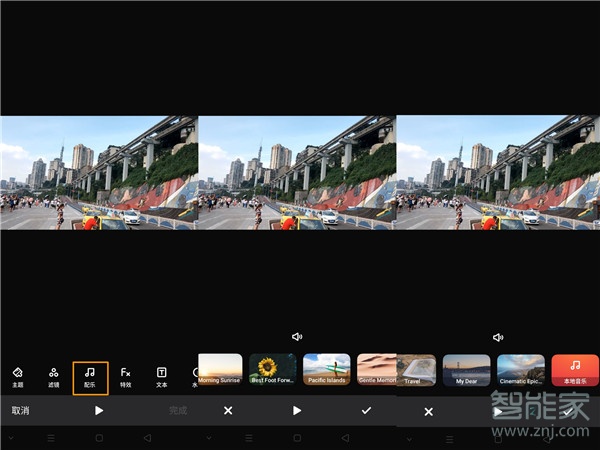Dismiss music panel with X below Morning Sunrise
This screenshot has height=450, width=600.
point(228,410)
